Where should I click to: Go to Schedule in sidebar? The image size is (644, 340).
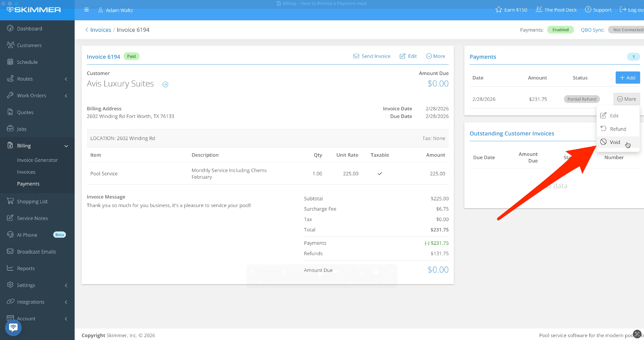pyautogui.click(x=27, y=62)
